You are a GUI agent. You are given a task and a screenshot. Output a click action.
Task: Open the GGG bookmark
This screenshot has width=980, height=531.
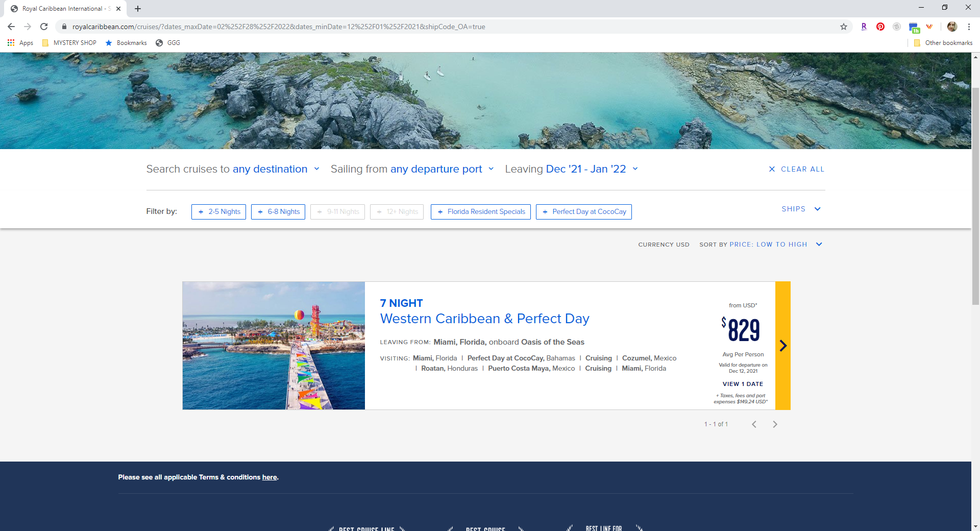(167, 43)
